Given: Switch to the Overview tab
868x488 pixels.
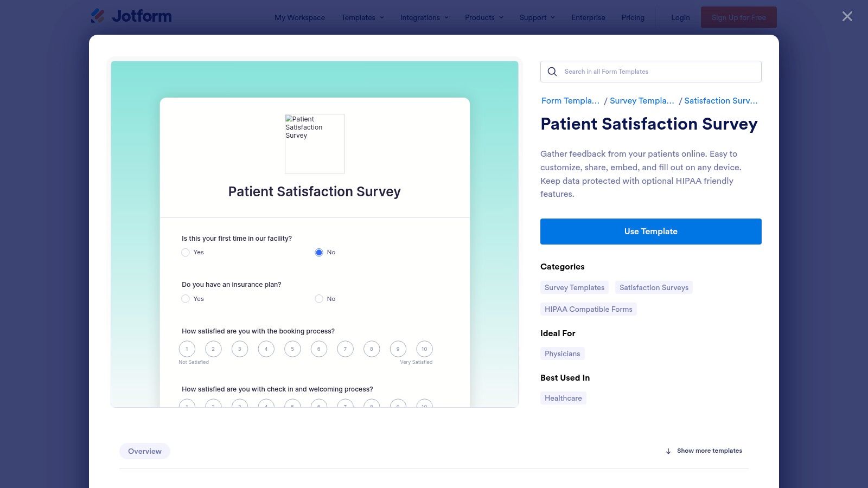Looking at the screenshot, I should pyautogui.click(x=144, y=451).
